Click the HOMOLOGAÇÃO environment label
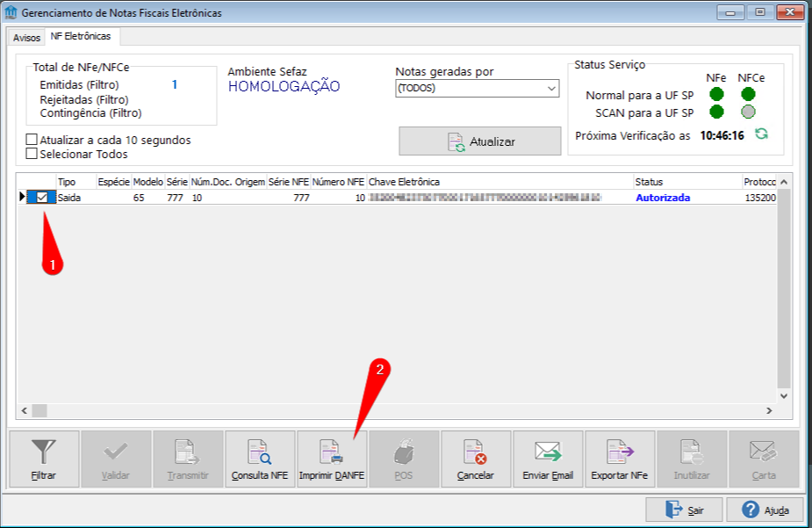The width and height of the screenshot is (812, 528). [x=284, y=85]
